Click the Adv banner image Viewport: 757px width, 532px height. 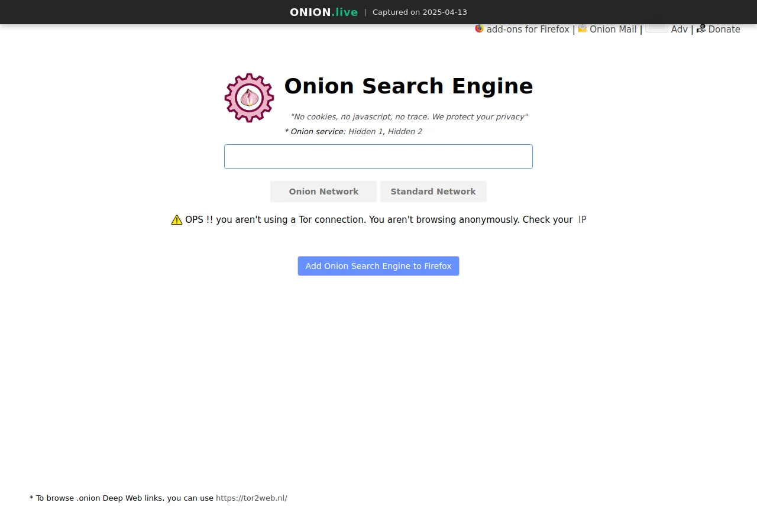(x=656, y=28)
